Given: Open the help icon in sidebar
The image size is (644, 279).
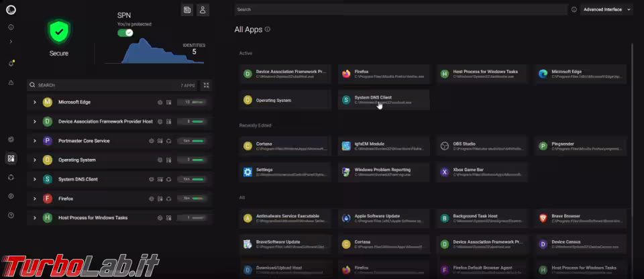Looking at the screenshot, I should pos(11,215).
